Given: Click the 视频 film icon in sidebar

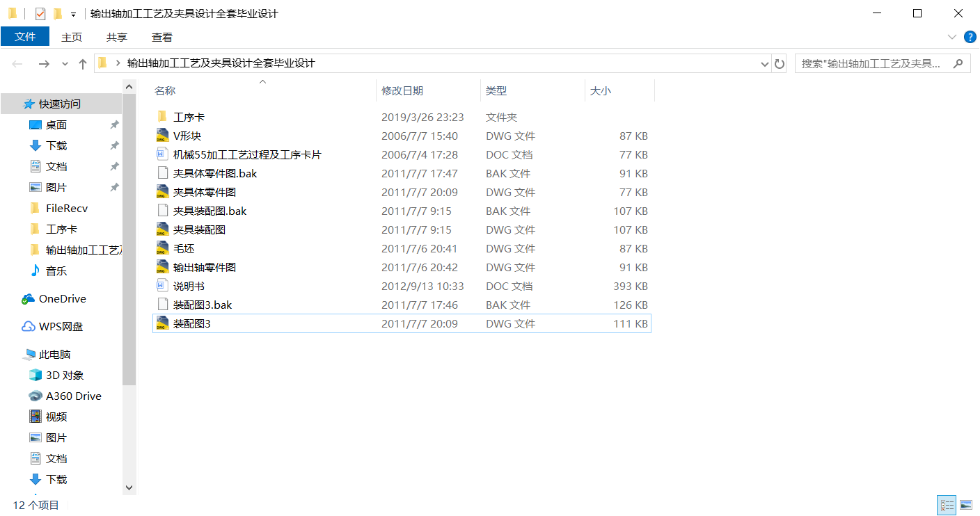Looking at the screenshot, I should (x=35, y=417).
